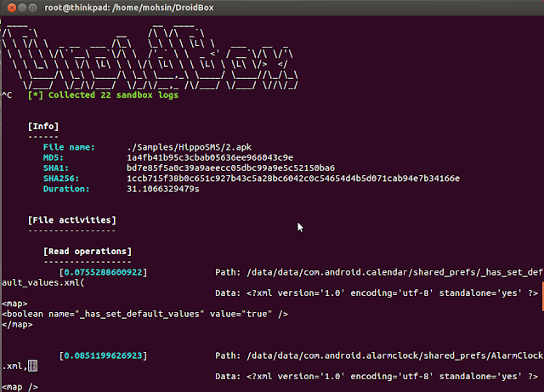This screenshot has width=544, height=392.
Task: Click the [File activities] heading
Action: click(72, 220)
